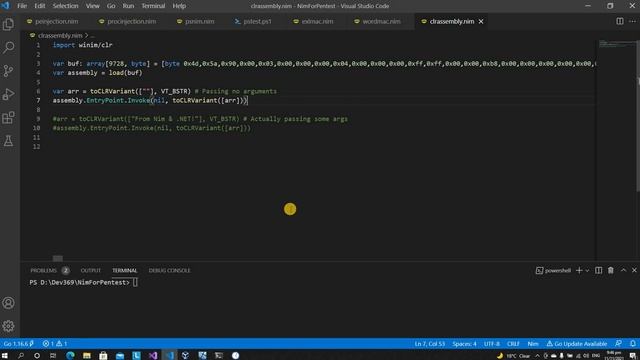Open the Run and Debug view
Screen dimensions: 640x360
(x=8, y=94)
